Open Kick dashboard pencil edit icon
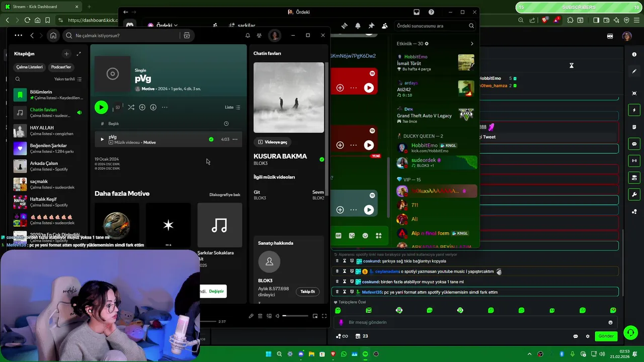 634,72
